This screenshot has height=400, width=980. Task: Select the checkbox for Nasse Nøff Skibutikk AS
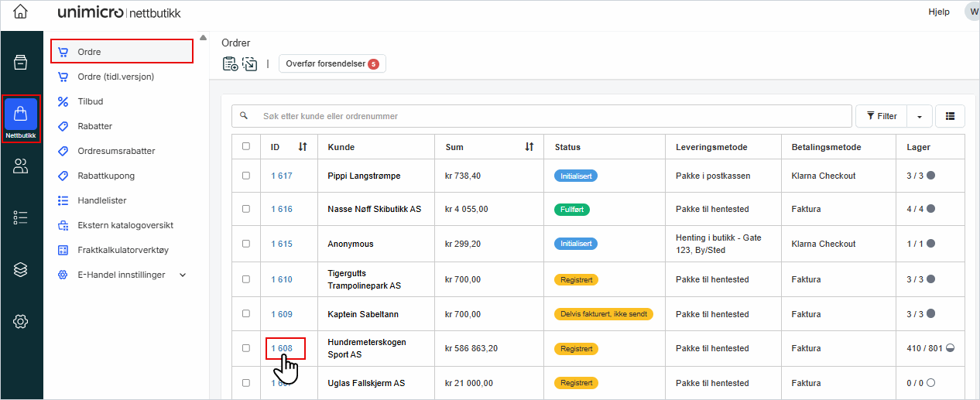pos(246,209)
